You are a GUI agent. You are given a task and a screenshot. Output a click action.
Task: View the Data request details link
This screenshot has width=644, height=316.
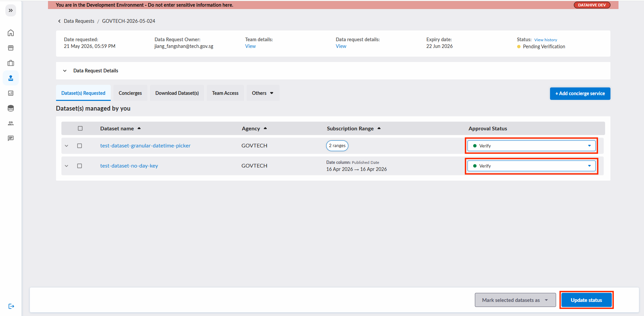[341, 46]
